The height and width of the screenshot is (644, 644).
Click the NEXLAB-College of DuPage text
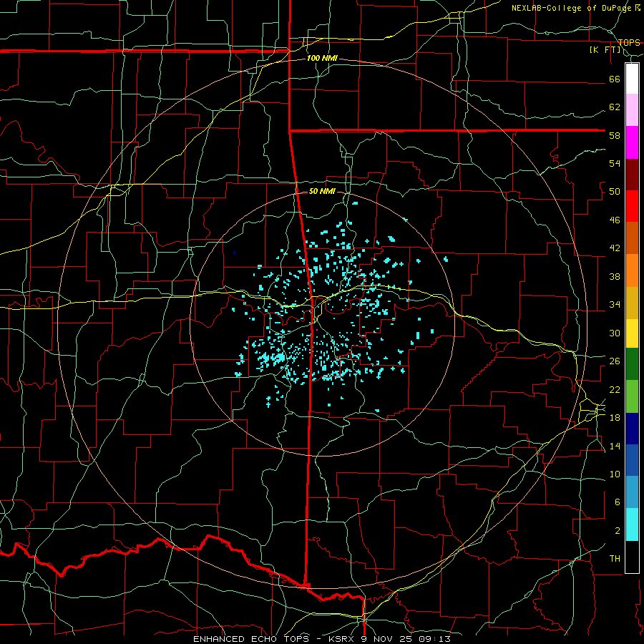pos(571,8)
